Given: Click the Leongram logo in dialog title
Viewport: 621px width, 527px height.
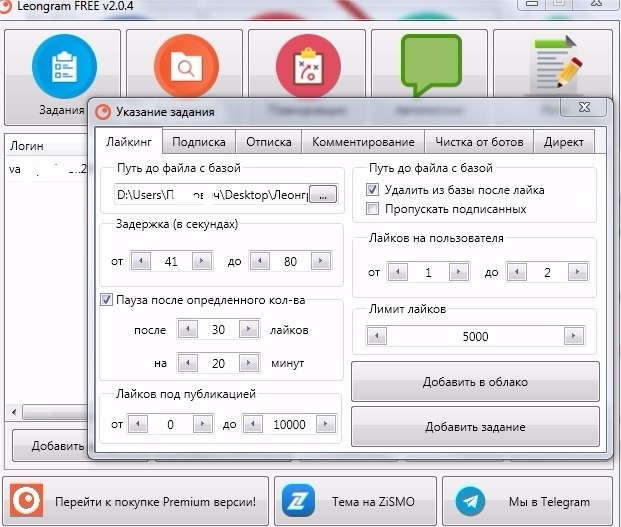Looking at the screenshot, I should pyautogui.click(x=103, y=112).
